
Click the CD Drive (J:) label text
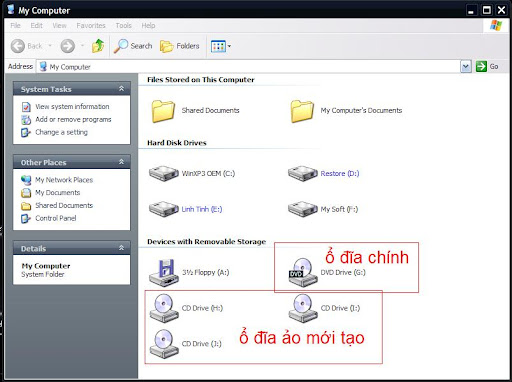202,344
